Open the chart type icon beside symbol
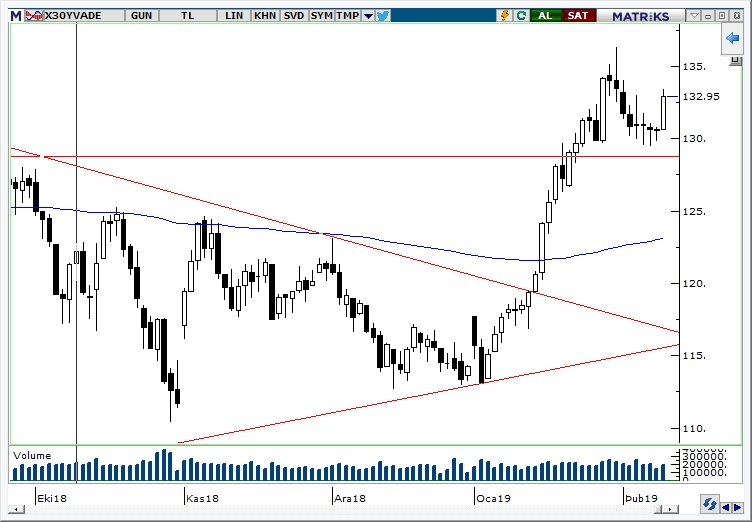Screen dimensions: 752x522 click(34, 16)
